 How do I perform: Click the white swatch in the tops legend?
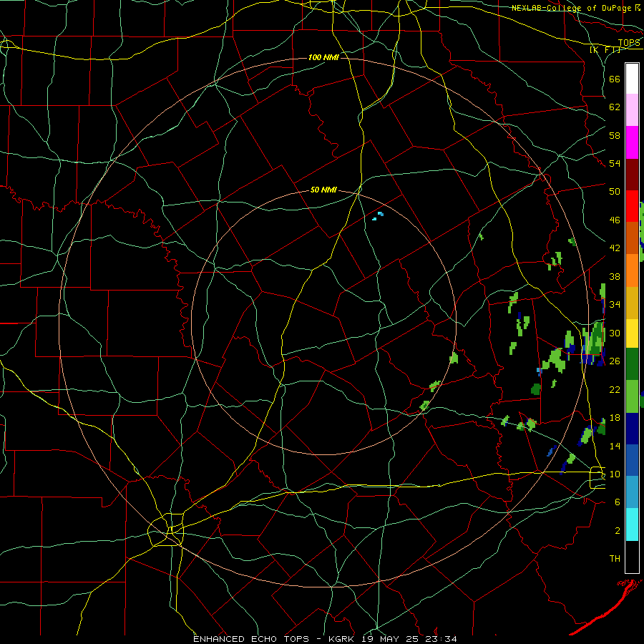pos(632,79)
